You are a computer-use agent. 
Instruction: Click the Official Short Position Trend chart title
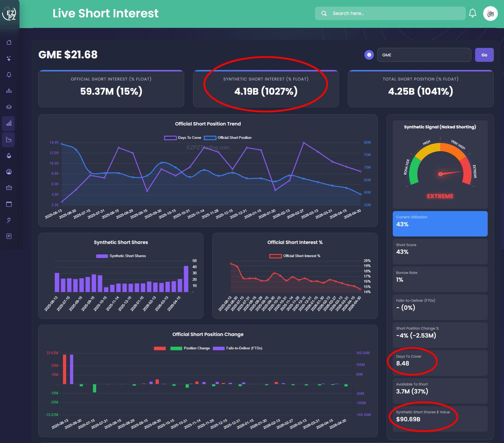click(208, 124)
